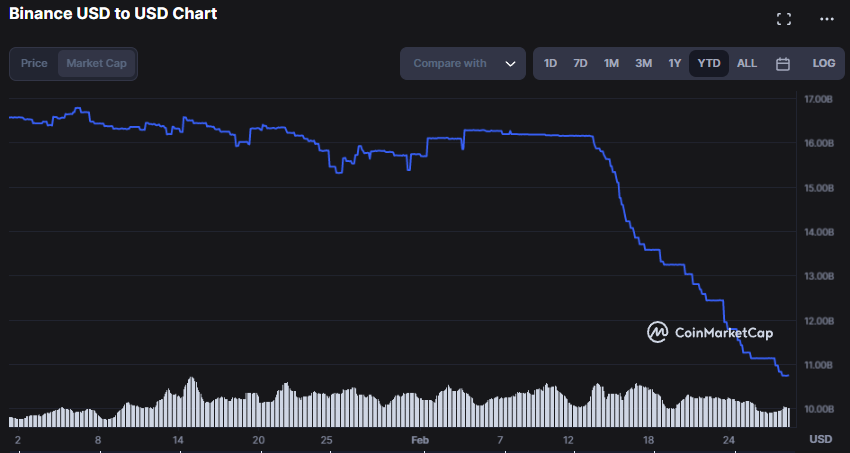Open the calendar date range picker

(x=782, y=64)
